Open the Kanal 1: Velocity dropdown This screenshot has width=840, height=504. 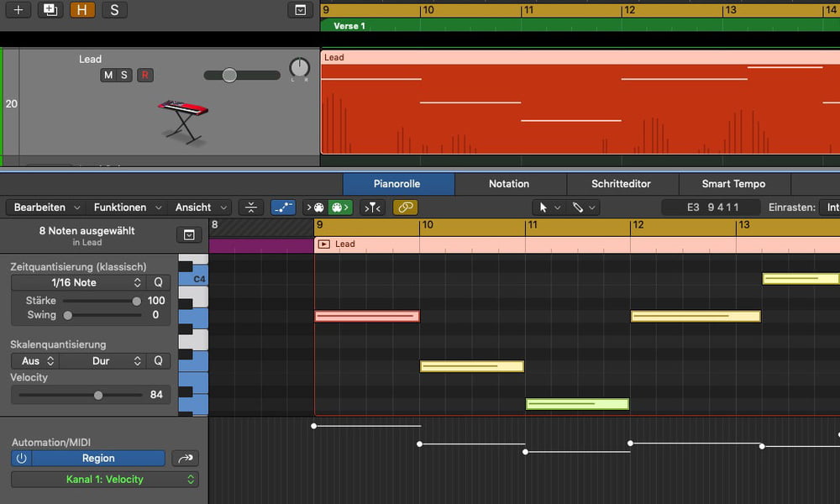coord(105,480)
